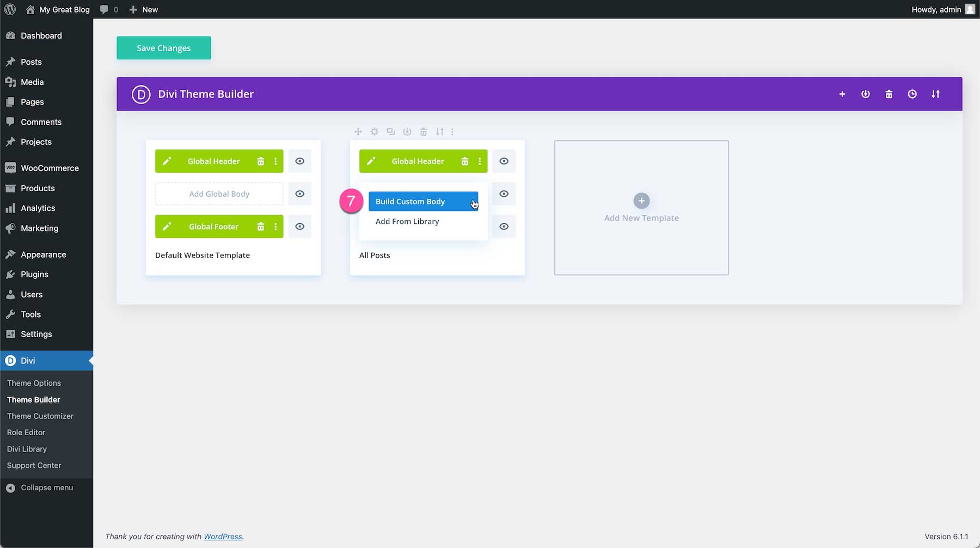Add a new template via purple header plus icon
The height and width of the screenshot is (548, 980).
click(842, 94)
